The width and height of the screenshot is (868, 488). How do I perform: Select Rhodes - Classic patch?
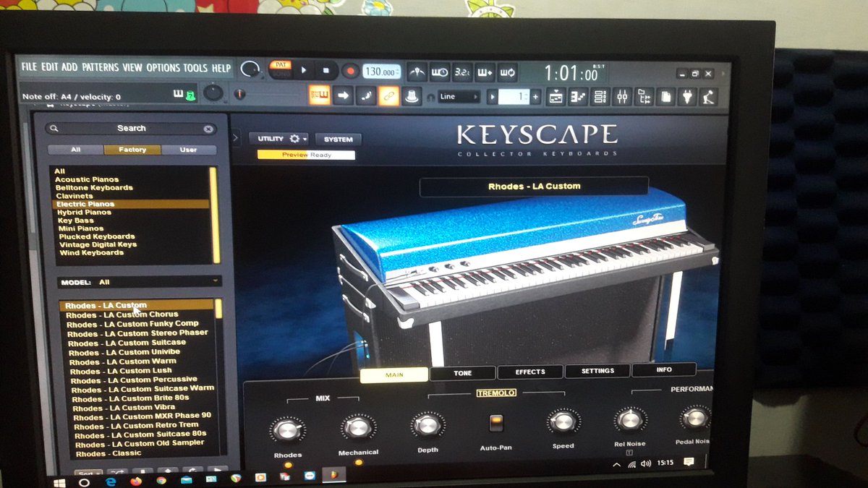pos(109,453)
